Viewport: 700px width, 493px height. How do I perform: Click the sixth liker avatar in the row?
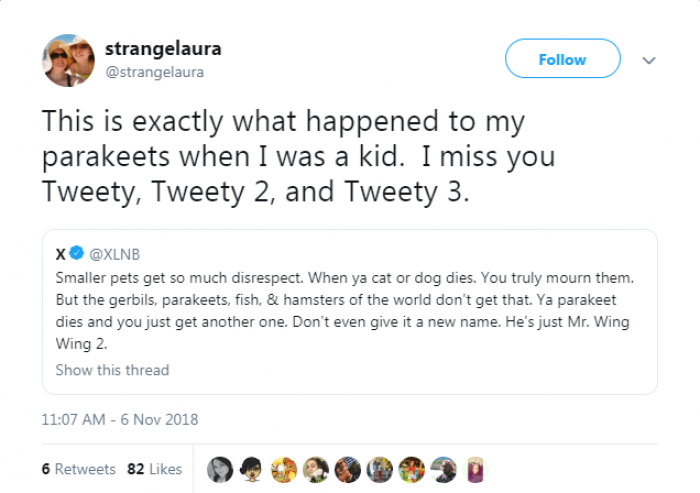380,469
